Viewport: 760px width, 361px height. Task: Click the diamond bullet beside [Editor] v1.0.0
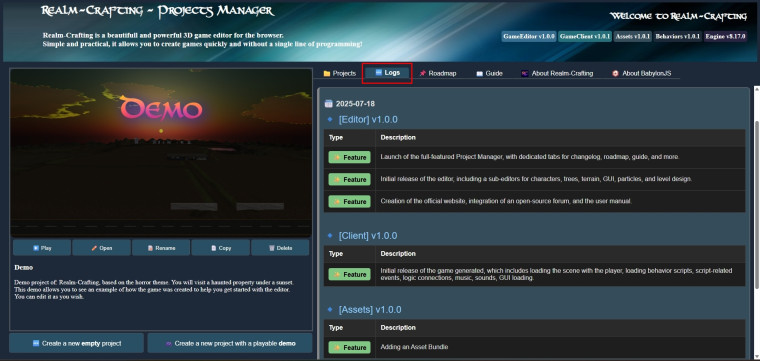330,119
